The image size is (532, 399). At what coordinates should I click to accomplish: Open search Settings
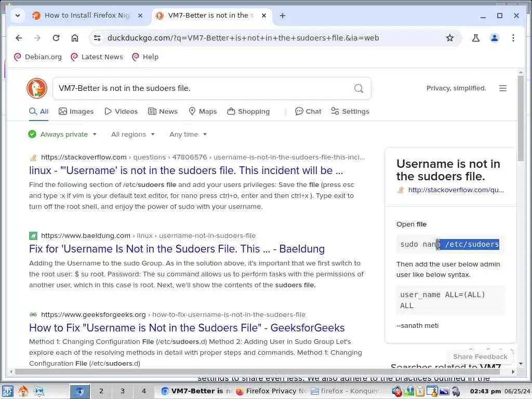(350, 111)
